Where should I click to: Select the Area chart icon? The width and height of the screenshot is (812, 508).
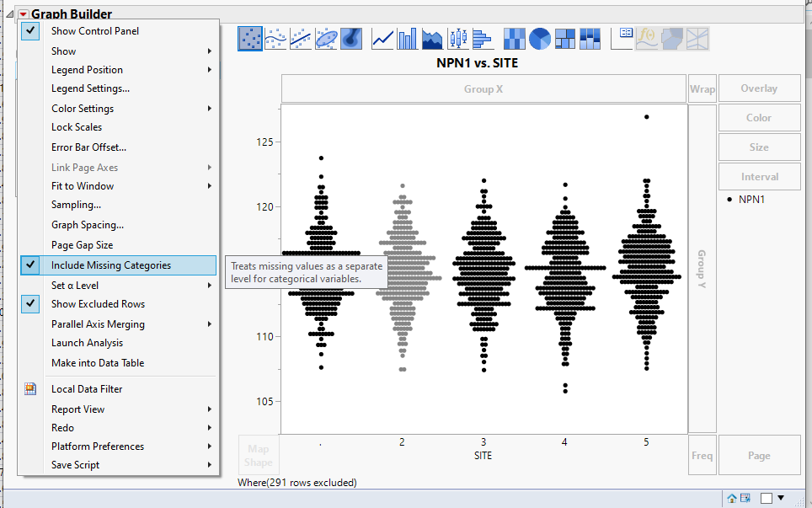point(432,39)
